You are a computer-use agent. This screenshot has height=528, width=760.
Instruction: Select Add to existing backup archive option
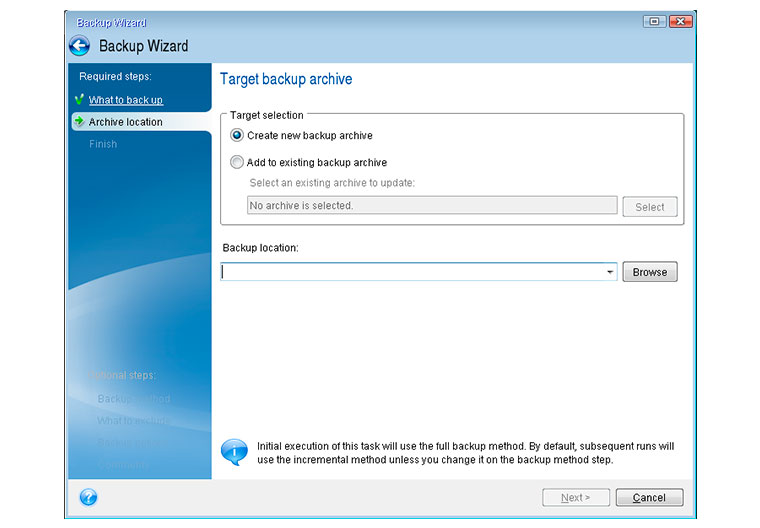237,162
